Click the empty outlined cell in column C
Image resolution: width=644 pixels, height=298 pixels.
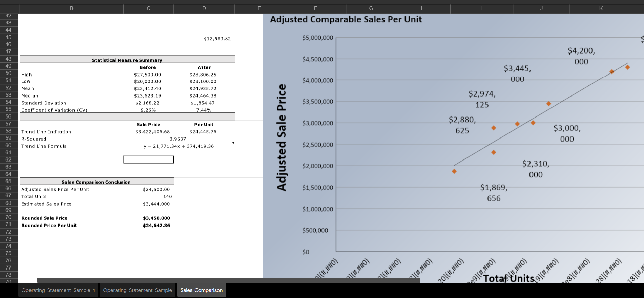pyautogui.click(x=149, y=159)
